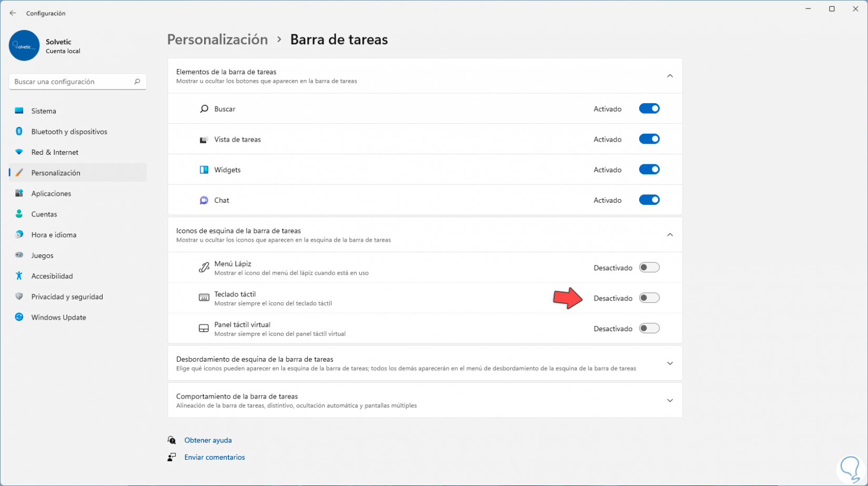Click the Cuenta local text
The image size is (868, 486).
click(x=63, y=51)
